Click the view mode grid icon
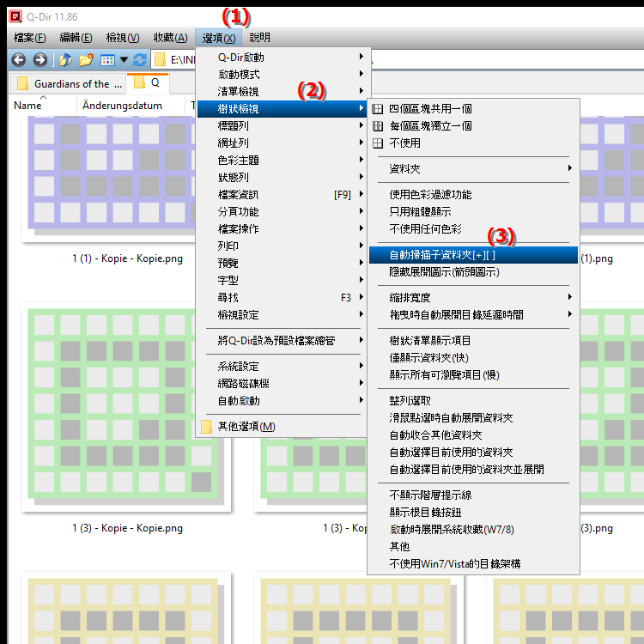Image resolution: width=644 pixels, height=644 pixels. pos(107,60)
